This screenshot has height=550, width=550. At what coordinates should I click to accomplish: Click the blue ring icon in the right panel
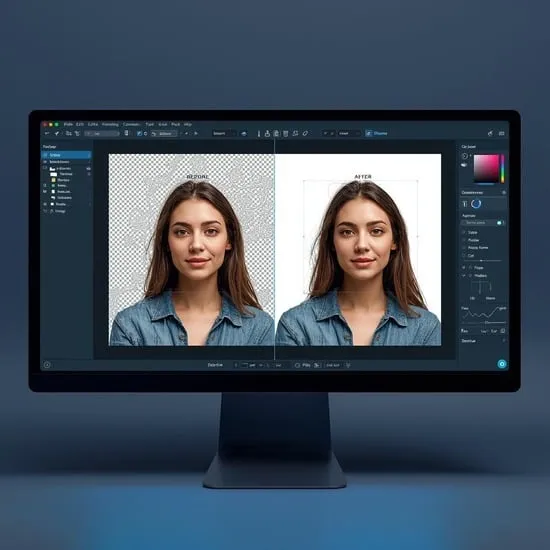(x=476, y=204)
